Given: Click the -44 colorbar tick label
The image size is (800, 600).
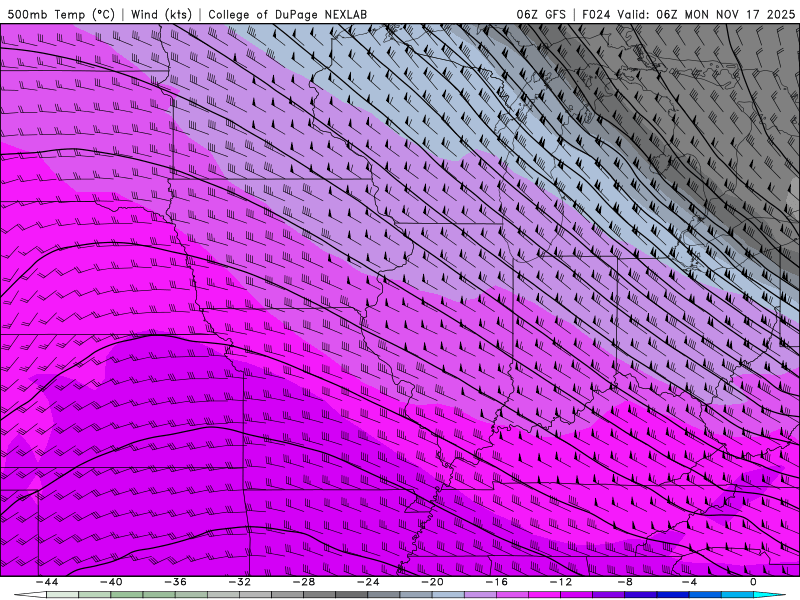Looking at the screenshot, I should coord(47,582).
